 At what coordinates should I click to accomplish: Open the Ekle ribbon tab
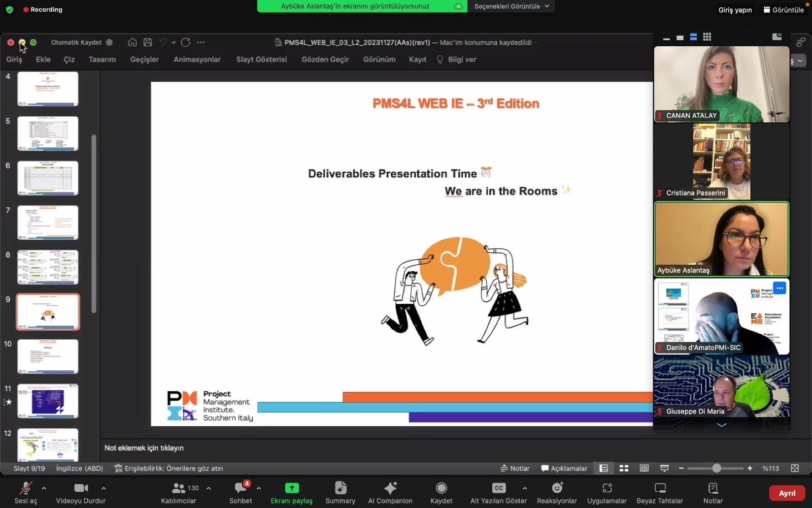pyautogui.click(x=43, y=59)
